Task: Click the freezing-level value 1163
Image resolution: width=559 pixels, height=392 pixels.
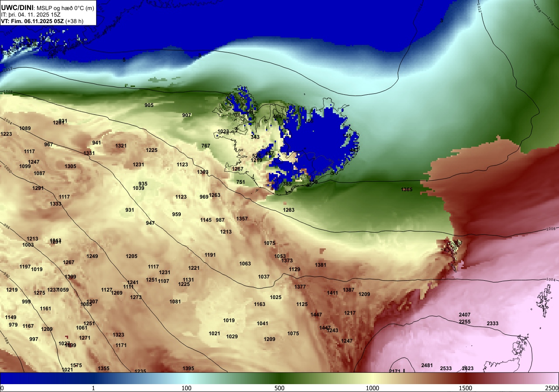Action: point(259,304)
